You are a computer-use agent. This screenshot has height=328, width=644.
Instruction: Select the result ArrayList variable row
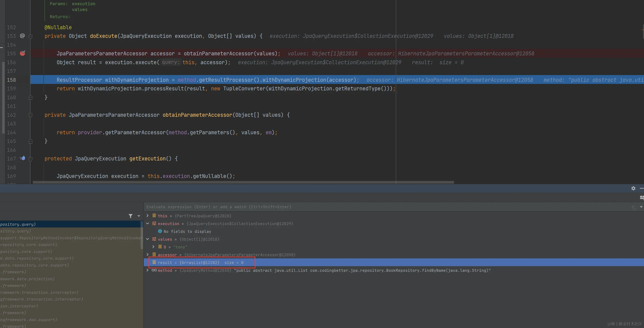coord(200,262)
